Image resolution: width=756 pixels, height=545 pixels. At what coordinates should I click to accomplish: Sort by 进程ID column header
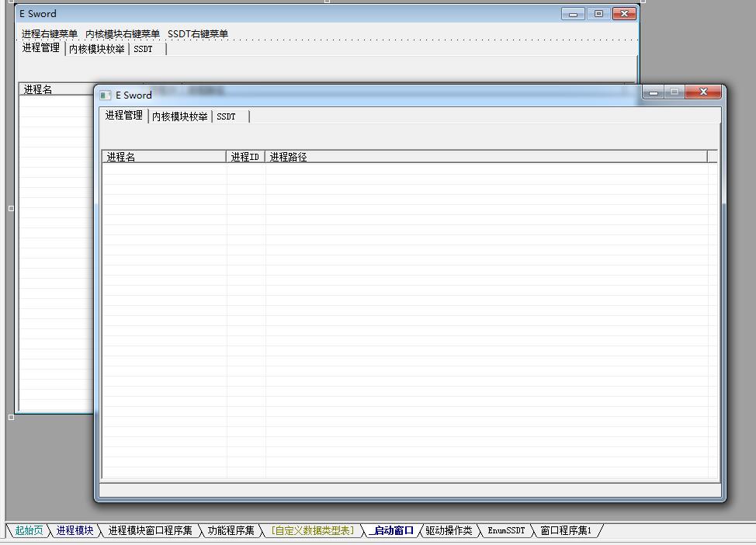(245, 157)
